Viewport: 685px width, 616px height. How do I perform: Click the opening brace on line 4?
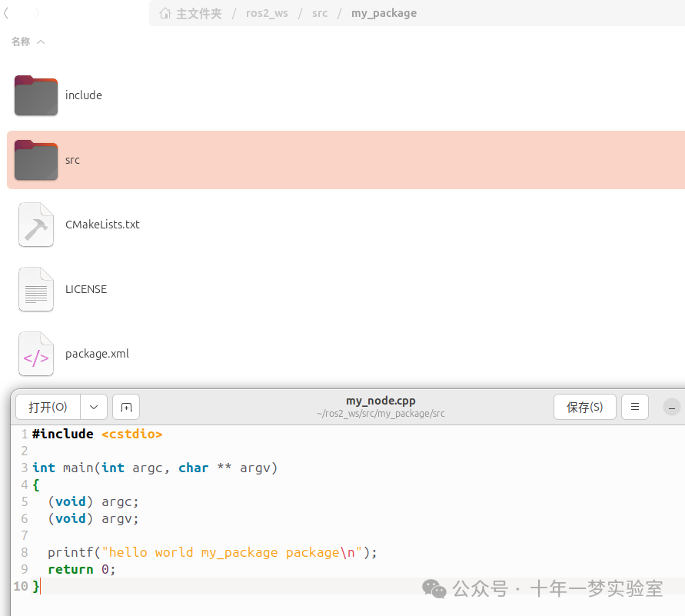pos(36,485)
